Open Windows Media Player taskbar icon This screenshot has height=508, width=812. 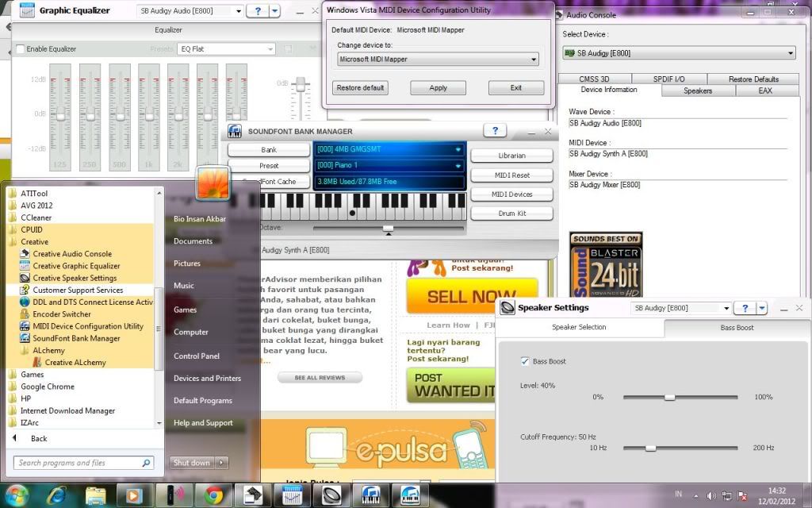[x=134, y=495]
